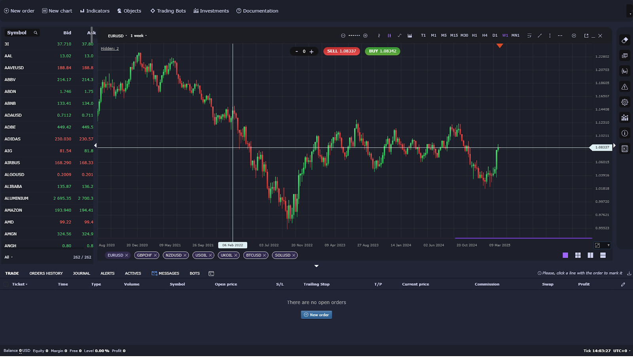The image size is (633, 364).
Task: Pop out the chart into new window
Action: [586, 36]
